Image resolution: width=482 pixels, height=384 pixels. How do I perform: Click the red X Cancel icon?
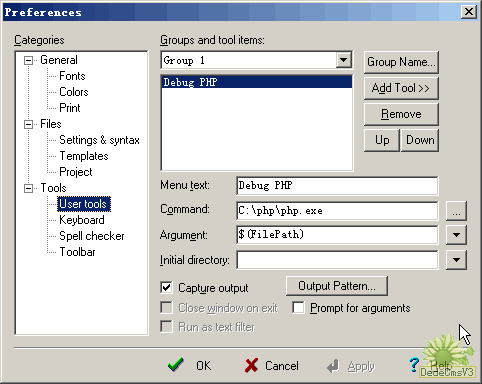point(252,365)
